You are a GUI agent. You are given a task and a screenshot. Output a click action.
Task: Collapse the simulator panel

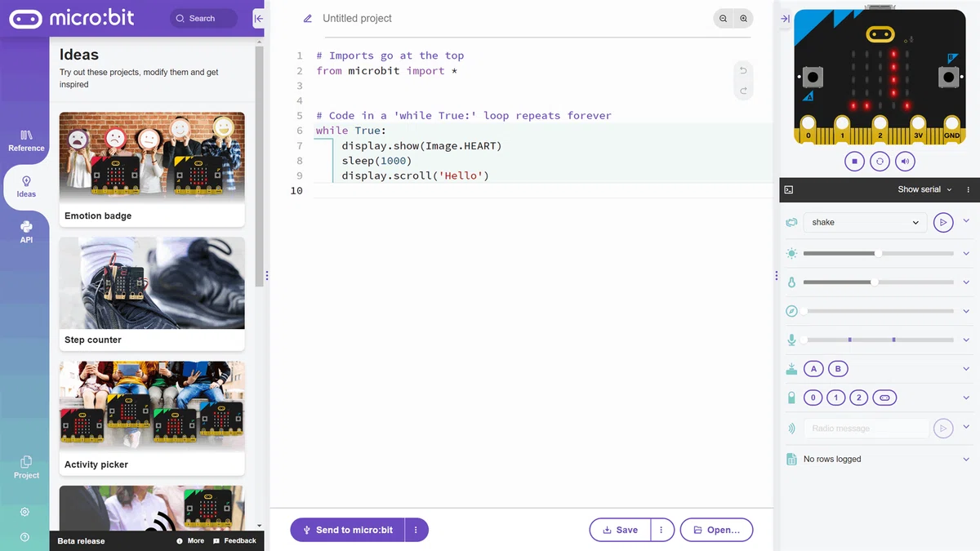point(785,18)
